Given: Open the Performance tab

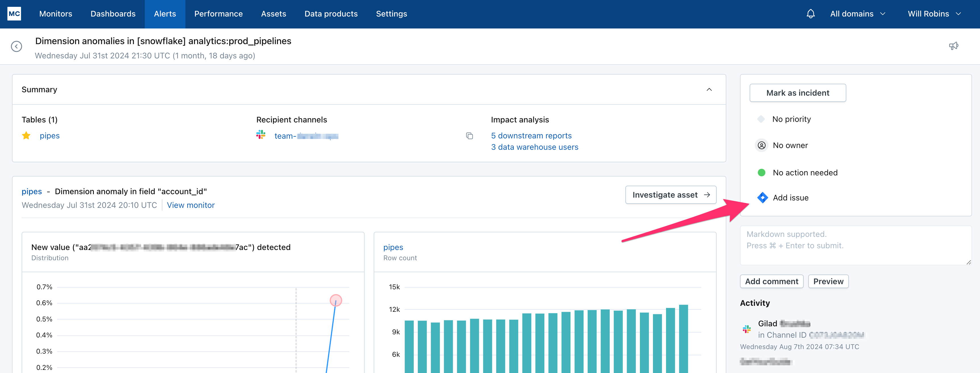Looking at the screenshot, I should click(218, 14).
